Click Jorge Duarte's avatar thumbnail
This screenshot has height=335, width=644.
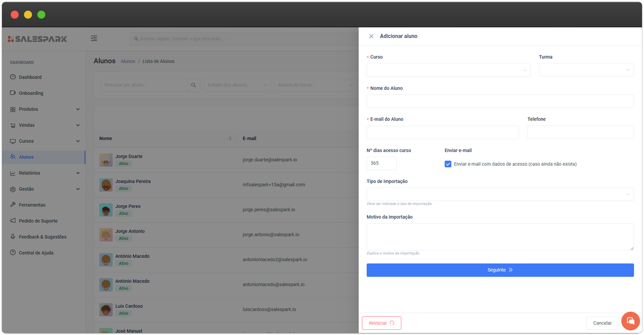pos(106,160)
